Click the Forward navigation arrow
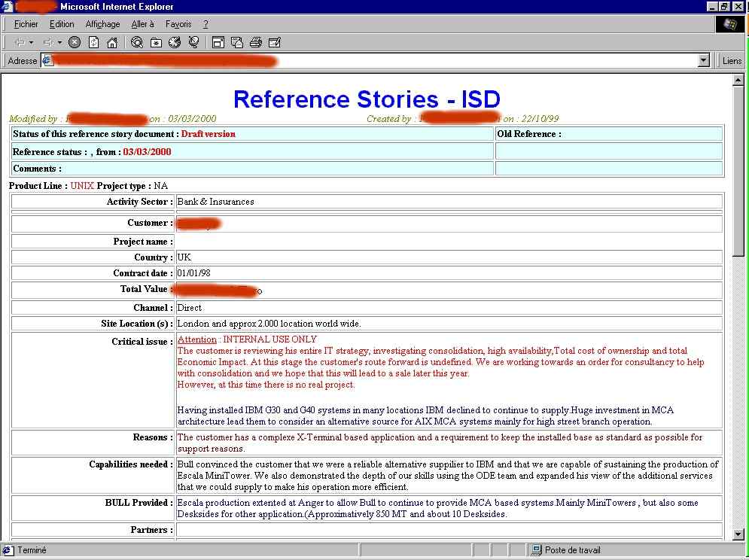 coord(48,42)
